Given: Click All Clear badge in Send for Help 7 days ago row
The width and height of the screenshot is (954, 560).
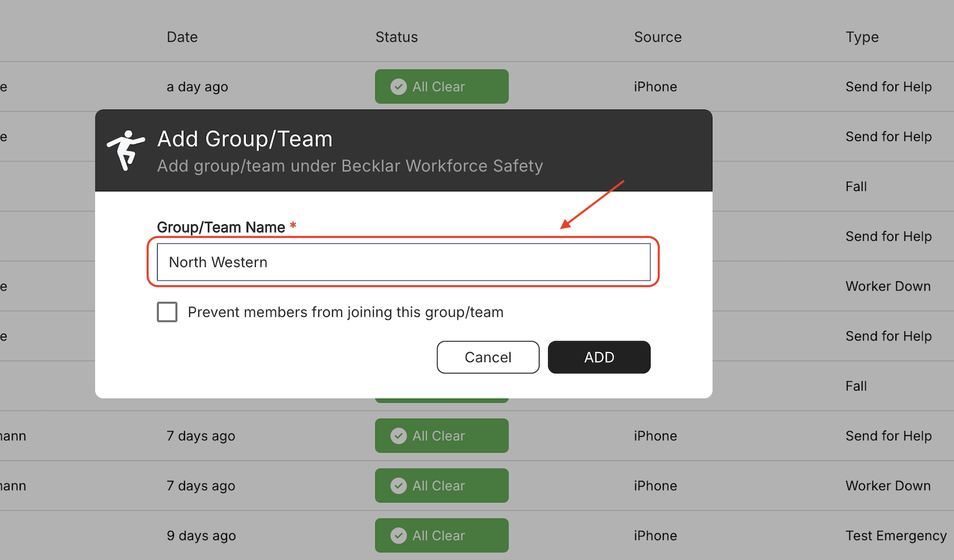Looking at the screenshot, I should [442, 436].
